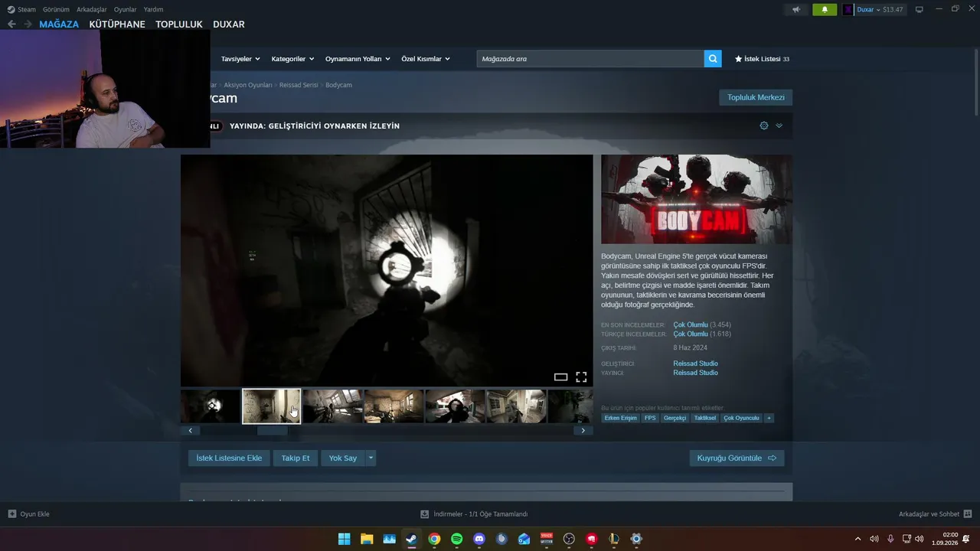The image size is (980, 551).
Task: Open OBS Studio from the taskbar
Action: point(569,539)
